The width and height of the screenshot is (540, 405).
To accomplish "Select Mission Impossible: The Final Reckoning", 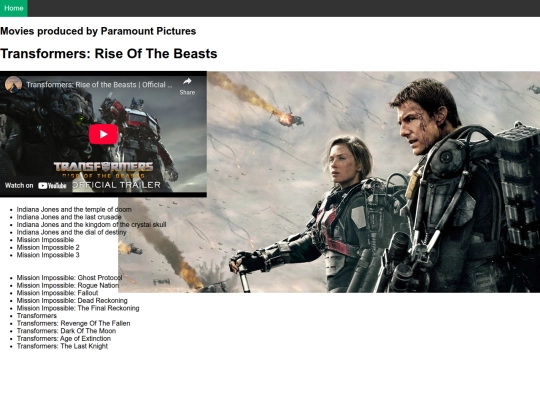I will pos(78,308).
